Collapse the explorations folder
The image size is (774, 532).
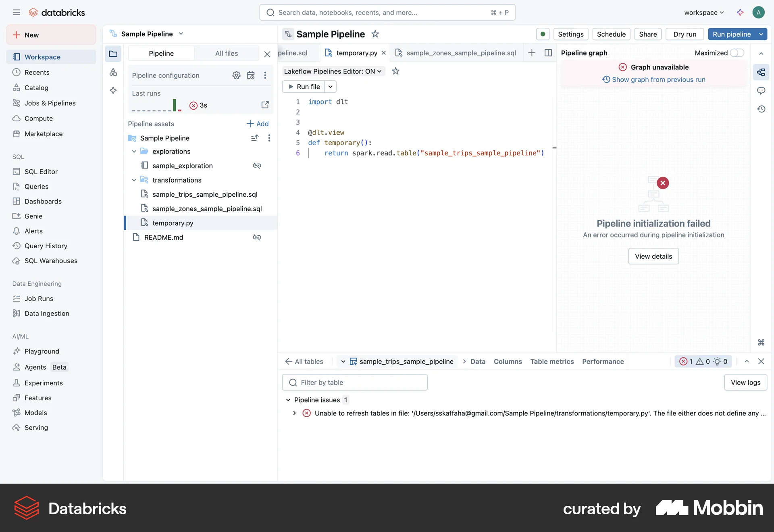pos(134,152)
